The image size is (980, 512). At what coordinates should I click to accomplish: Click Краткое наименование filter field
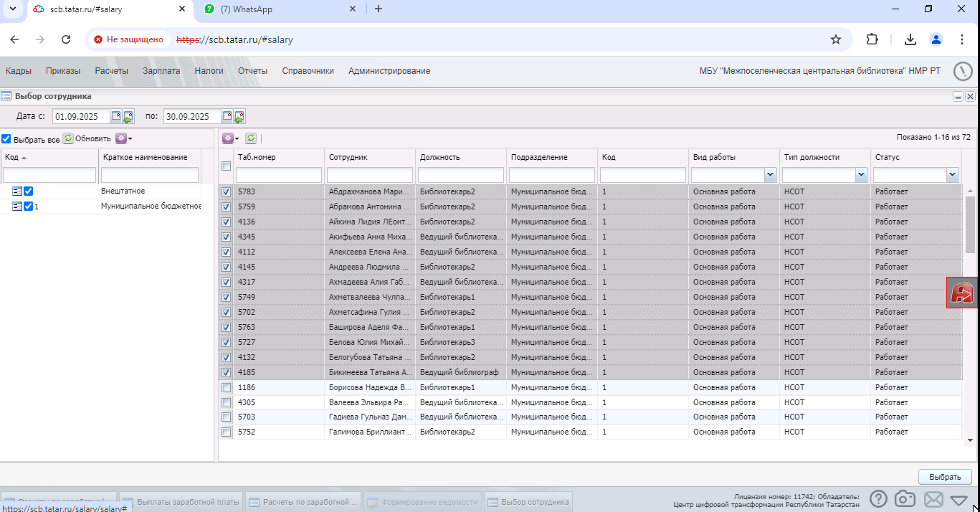pyautogui.click(x=150, y=175)
